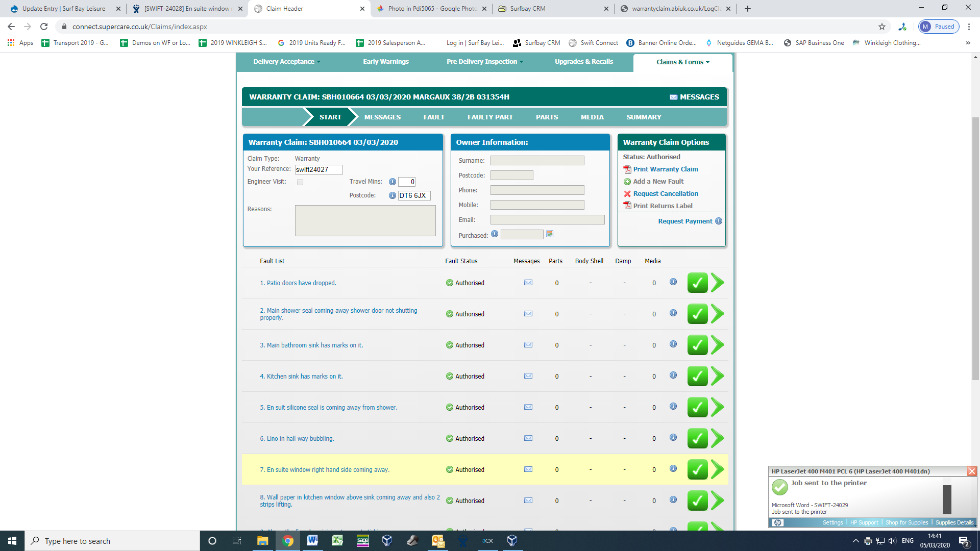Toggle the Engineer Visit checkbox
This screenshot has height=551, width=980.
tap(300, 182)
